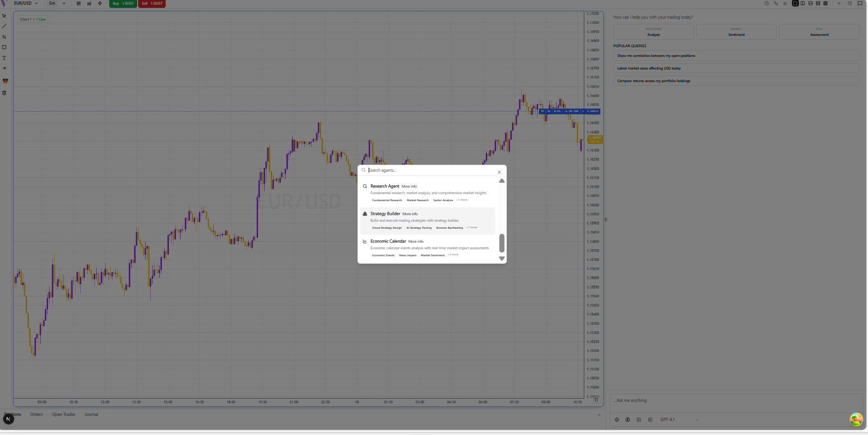Select the trend line drawing tool
This screenshot has width=868, height=435.
pyautogui.click(x=4, y=26)
